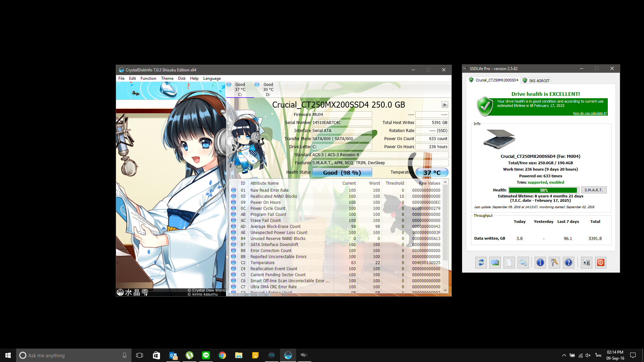This screenshot has width=644, height=362.
Task: Click the 'how do you calculate it?' link
Action: click(590, 113)
